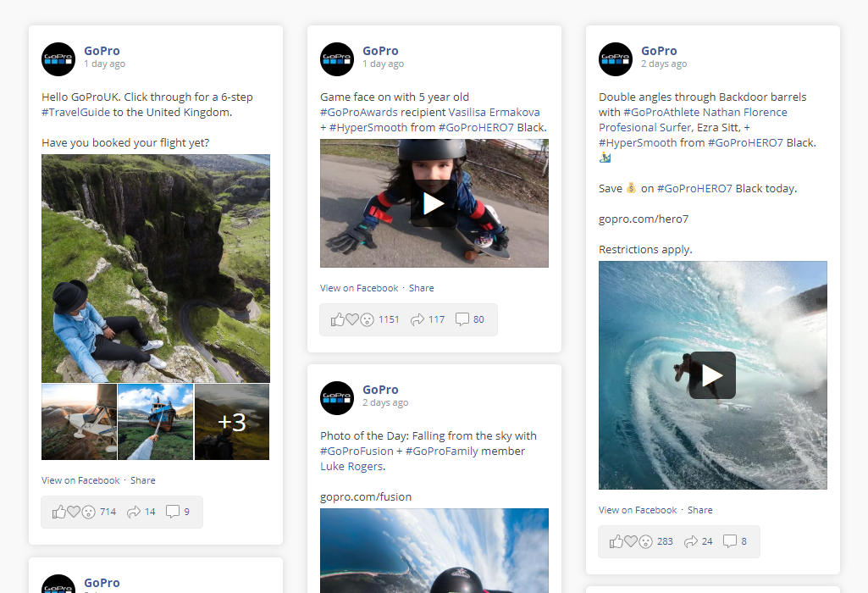The height and width of the screenshot is (593, 868).
Task: Click the like reactions icon with 1151 count
Action: pos(352,319)
